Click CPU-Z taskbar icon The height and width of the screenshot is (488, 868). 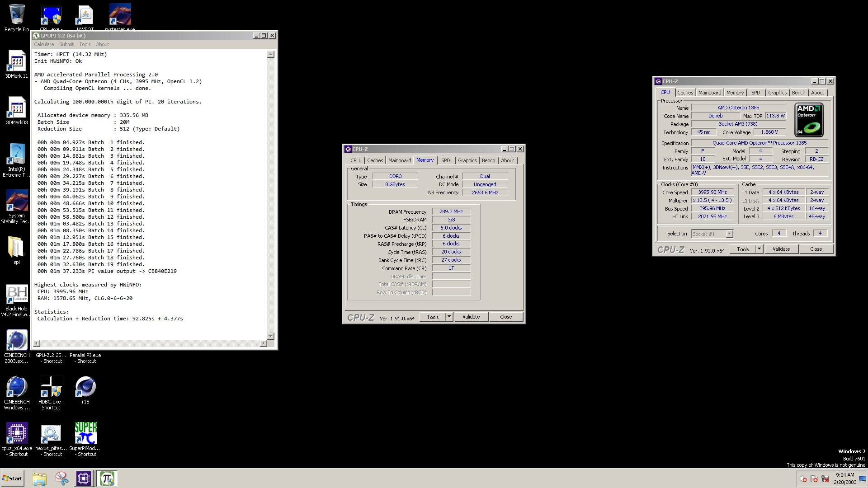(84, 479)
